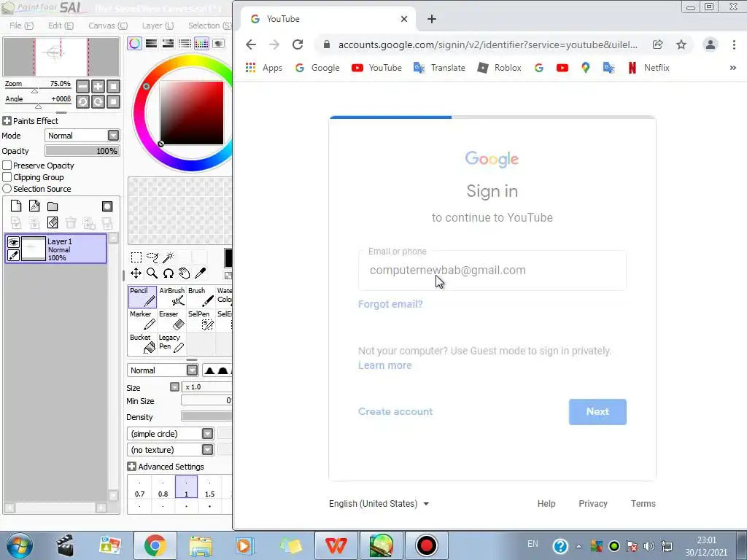Choose the lasso selection tool
The width and height of the screenshot is (747, 560).
[152, 257]
